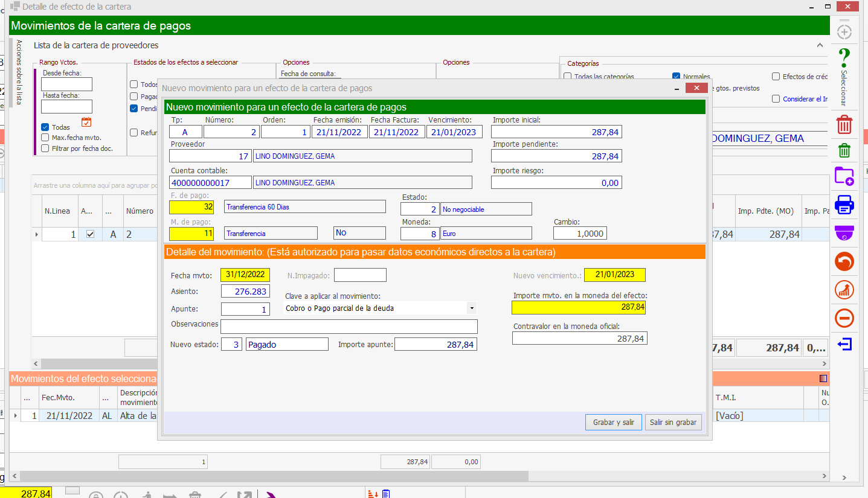Open the Clave a aplicar al movimiento dropdown

tap(471, 308)
